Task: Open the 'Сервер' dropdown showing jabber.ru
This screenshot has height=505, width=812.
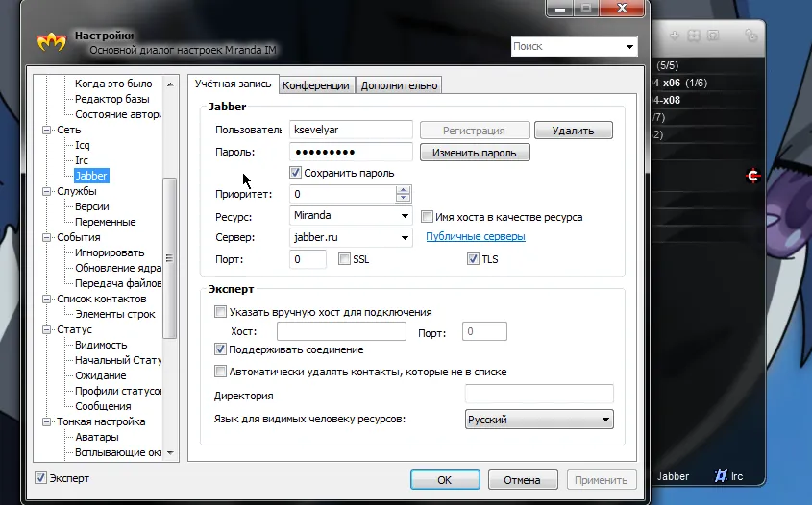Action: coord(403,237)
